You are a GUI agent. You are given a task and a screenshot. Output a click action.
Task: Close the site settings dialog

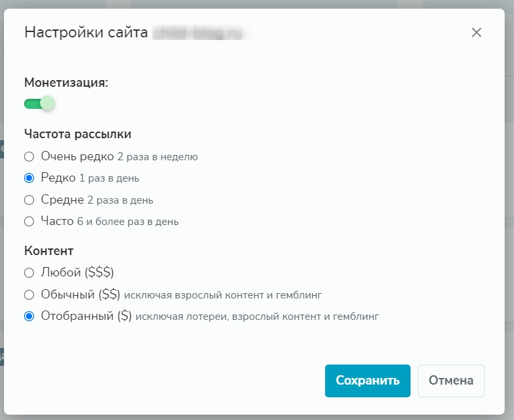[476, 33]
